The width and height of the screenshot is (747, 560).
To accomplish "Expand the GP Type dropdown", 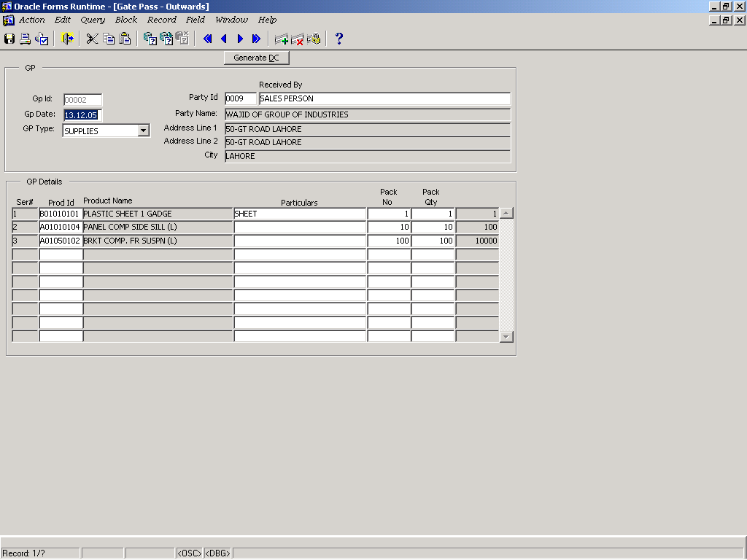I will 144,131.
